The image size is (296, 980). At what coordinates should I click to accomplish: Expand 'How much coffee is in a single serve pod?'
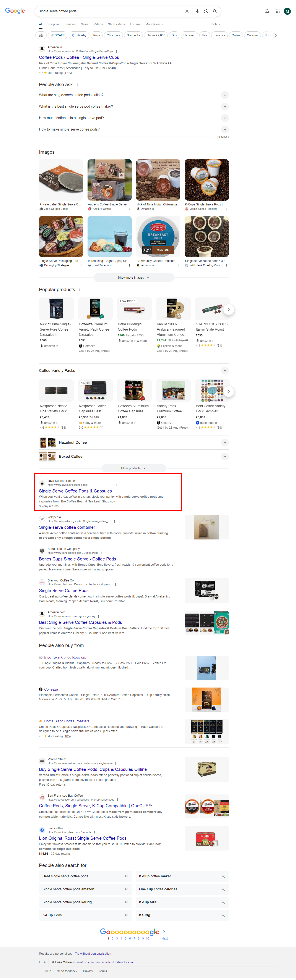tap(134, 118)
